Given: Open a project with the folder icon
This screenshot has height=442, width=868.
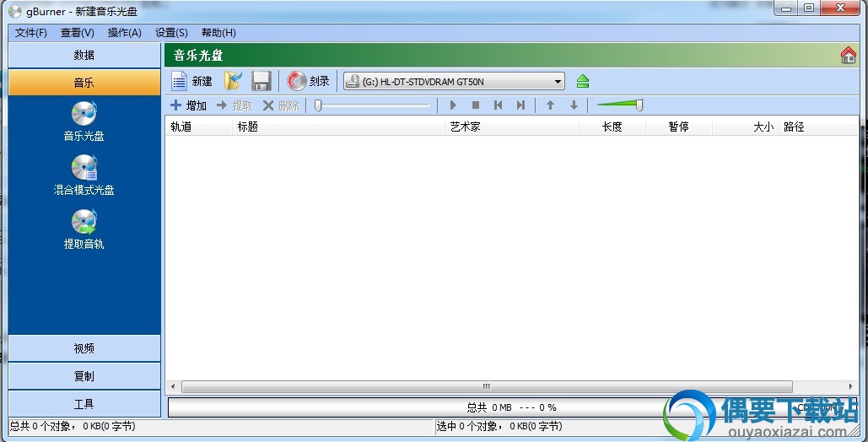Looking at the screenshot, I should [233, 82].
